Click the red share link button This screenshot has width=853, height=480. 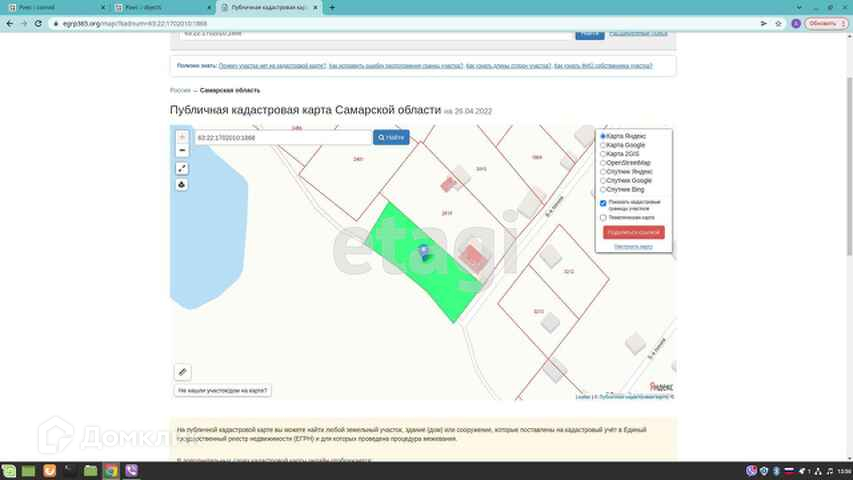click(x=634, y=232)
